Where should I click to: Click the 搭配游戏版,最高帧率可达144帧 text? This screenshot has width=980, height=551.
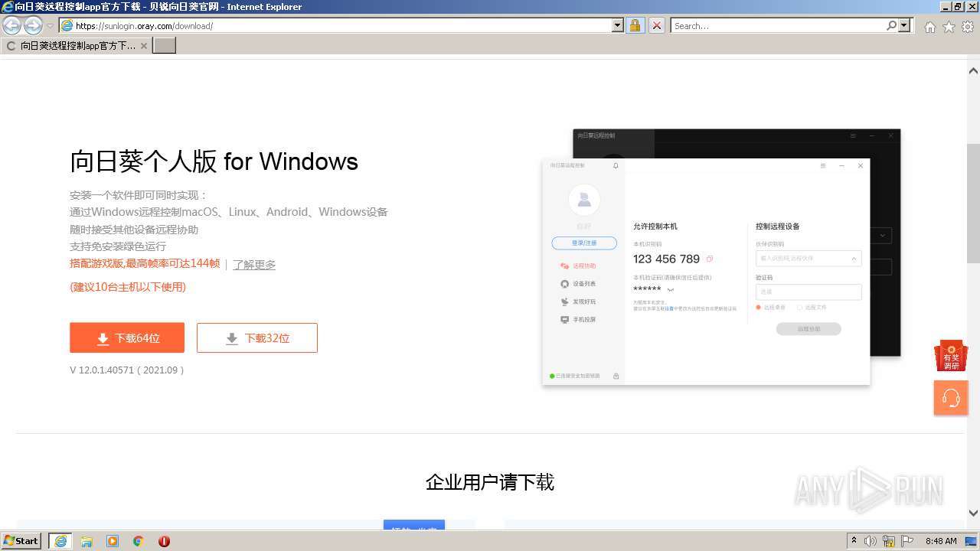pyautogui.click(x=145, y=263)
